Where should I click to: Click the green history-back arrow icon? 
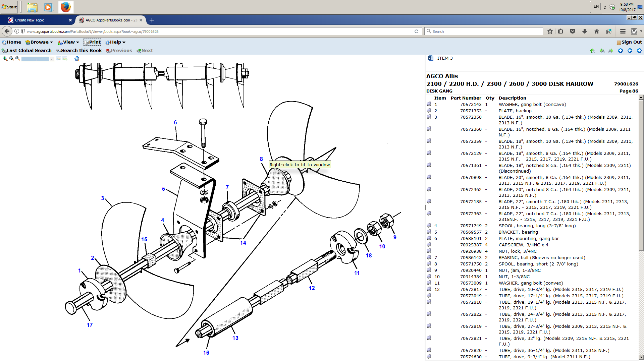pos(602,51)
